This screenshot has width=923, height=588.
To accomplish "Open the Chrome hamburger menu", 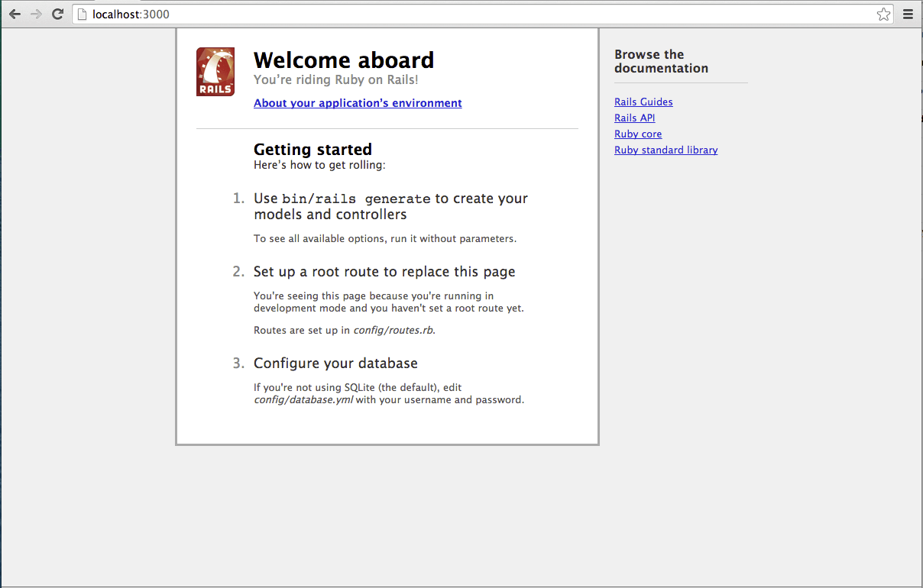I will pos(908,14).
